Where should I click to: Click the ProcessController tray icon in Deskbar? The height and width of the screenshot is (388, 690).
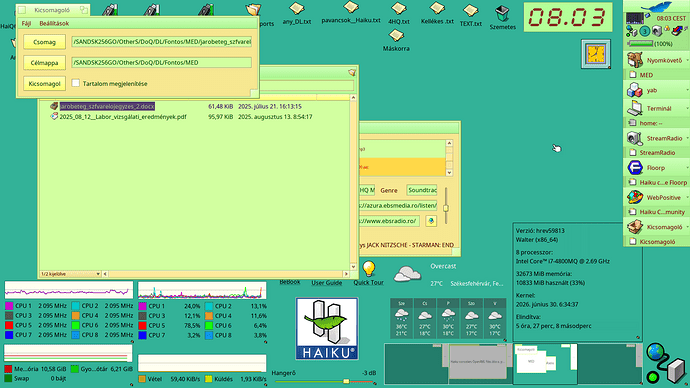635,18
